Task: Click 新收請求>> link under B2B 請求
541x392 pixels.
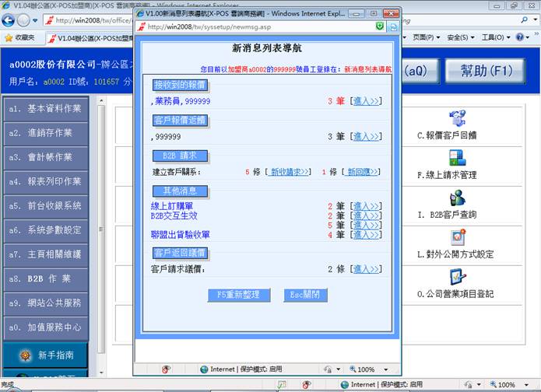Action: [x=290, y=172]
